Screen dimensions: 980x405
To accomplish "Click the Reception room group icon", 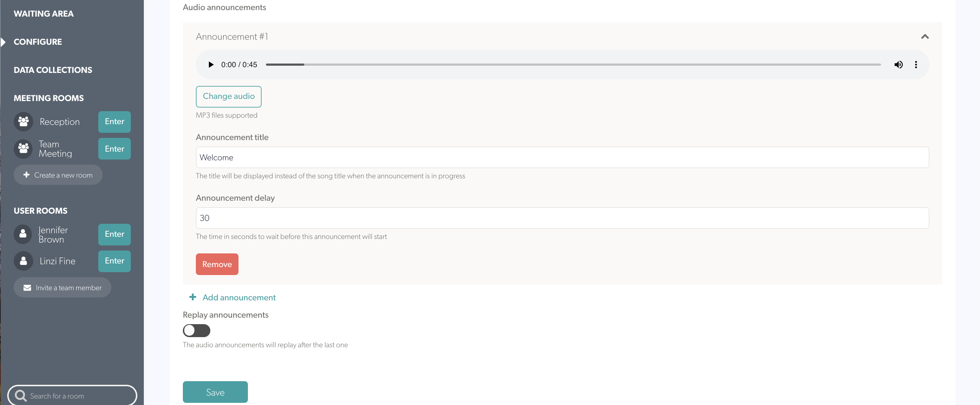I will coord(23,122).
